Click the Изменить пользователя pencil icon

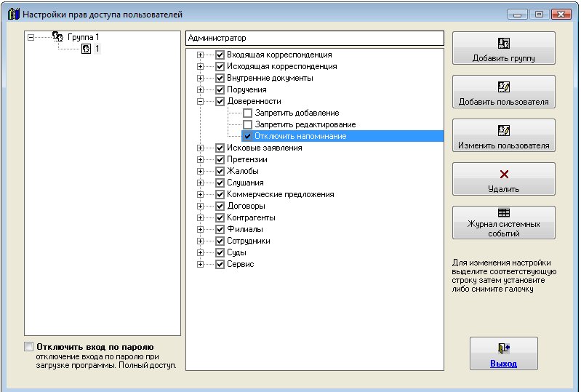tap(504, 130)
